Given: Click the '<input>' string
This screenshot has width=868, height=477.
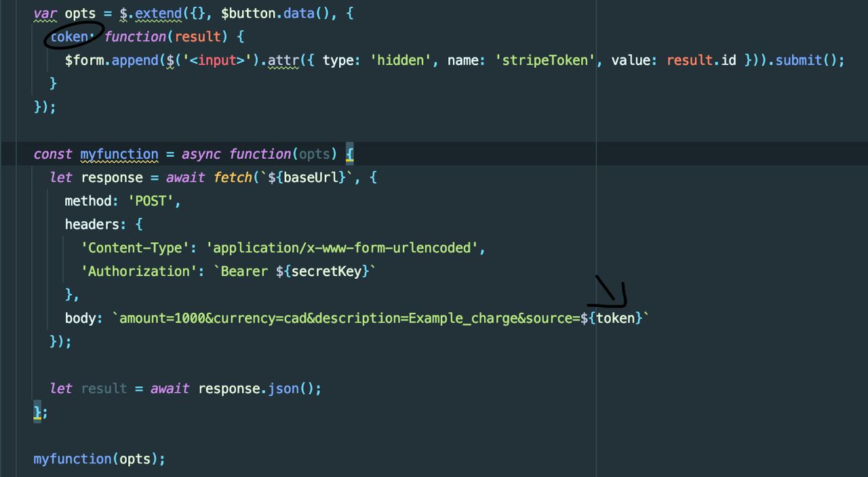Looking at the screenshot, I should (x=217, y=60).
